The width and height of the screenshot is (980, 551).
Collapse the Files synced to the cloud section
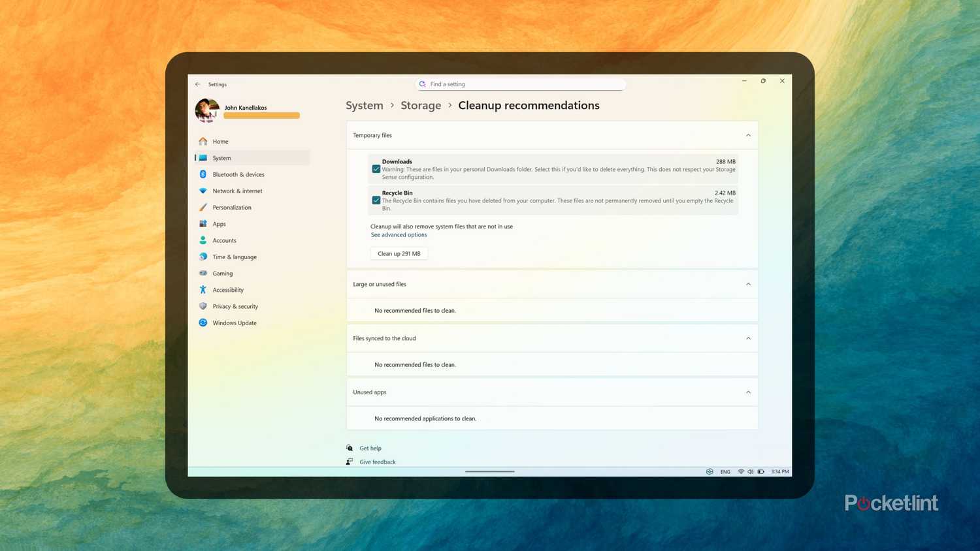click(748, 338)
